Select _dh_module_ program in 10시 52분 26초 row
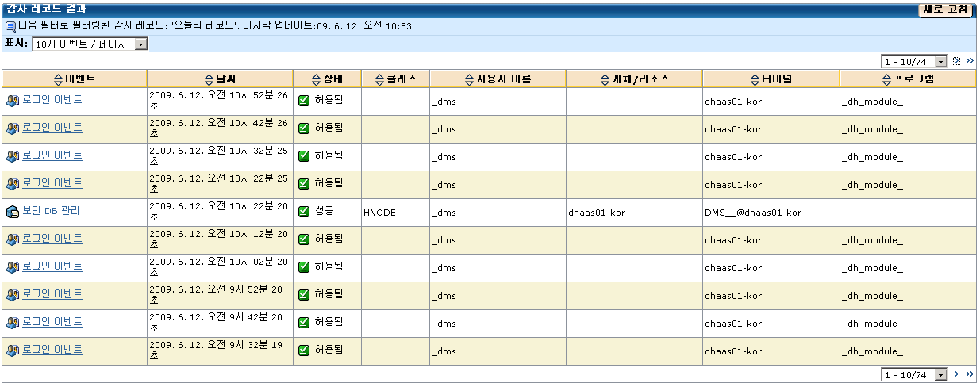 pyautogui.click(x=872, y=102)
